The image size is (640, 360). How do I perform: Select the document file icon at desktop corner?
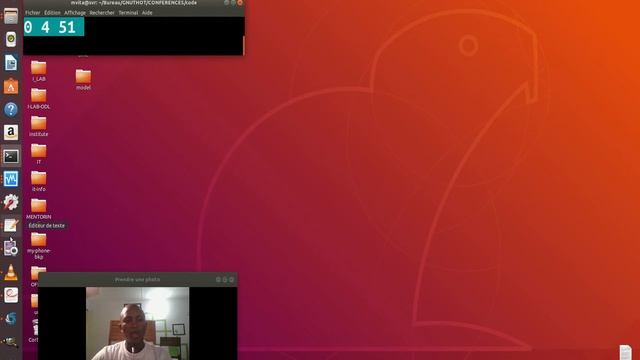click(x=626, y=352)
